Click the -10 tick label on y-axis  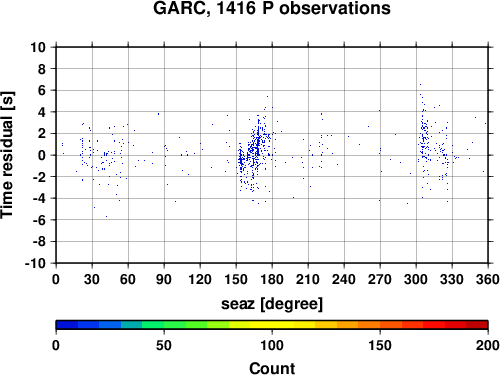(x=35, y=263)
